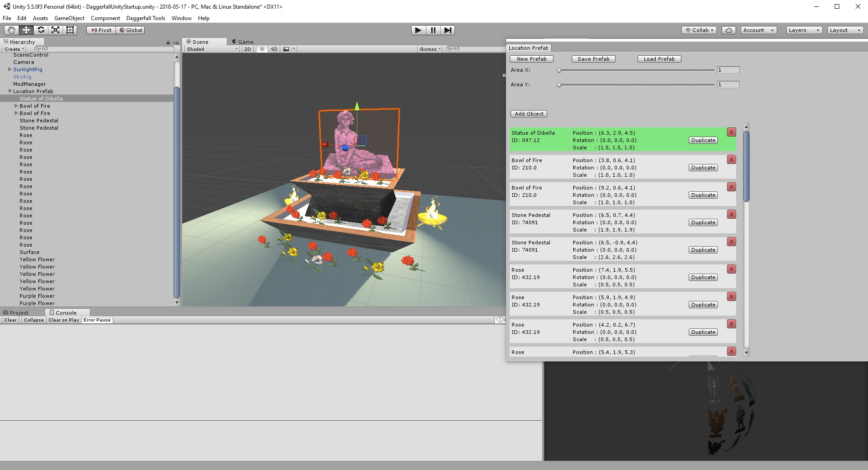
Task: Click the Area Y value field
Action: [x=728, y=84]
